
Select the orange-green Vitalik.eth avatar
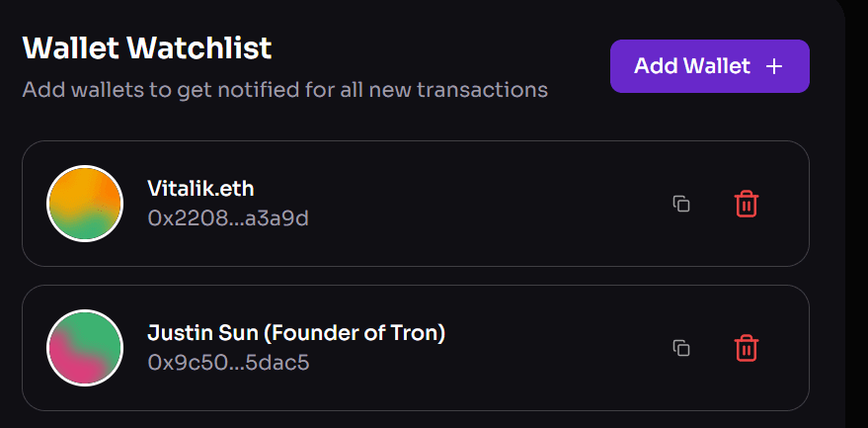tap(85, 204)
